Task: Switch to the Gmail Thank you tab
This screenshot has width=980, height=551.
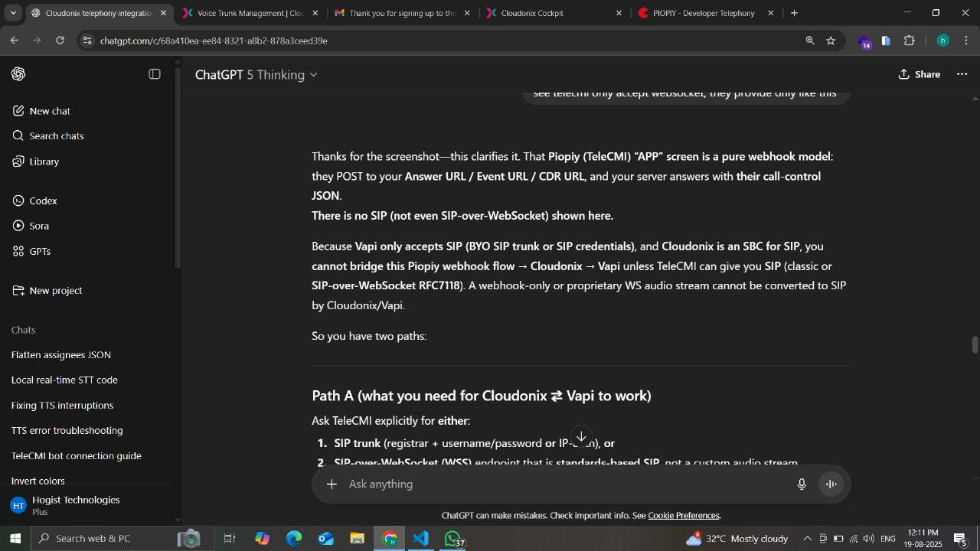Action: 402,13
